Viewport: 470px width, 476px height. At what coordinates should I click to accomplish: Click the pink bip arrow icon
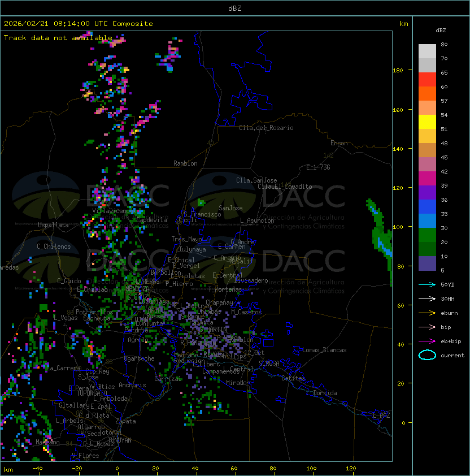[x=427, y=327]
